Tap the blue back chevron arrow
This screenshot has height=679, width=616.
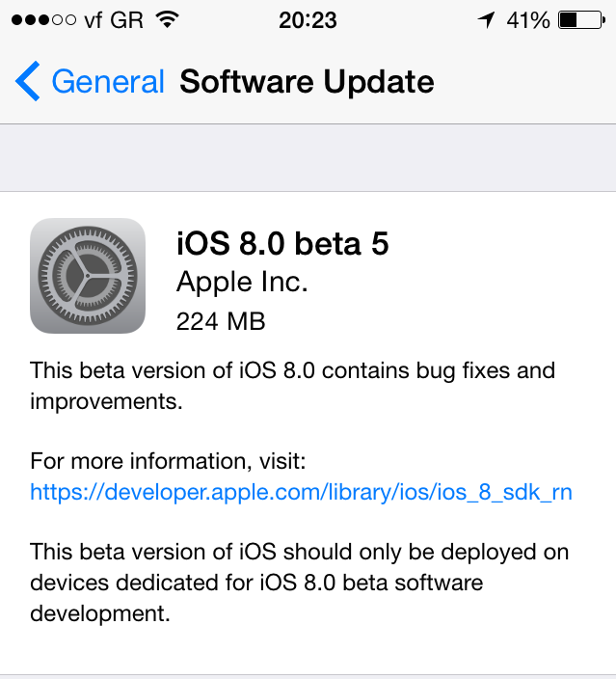click(x=28, y=81)
